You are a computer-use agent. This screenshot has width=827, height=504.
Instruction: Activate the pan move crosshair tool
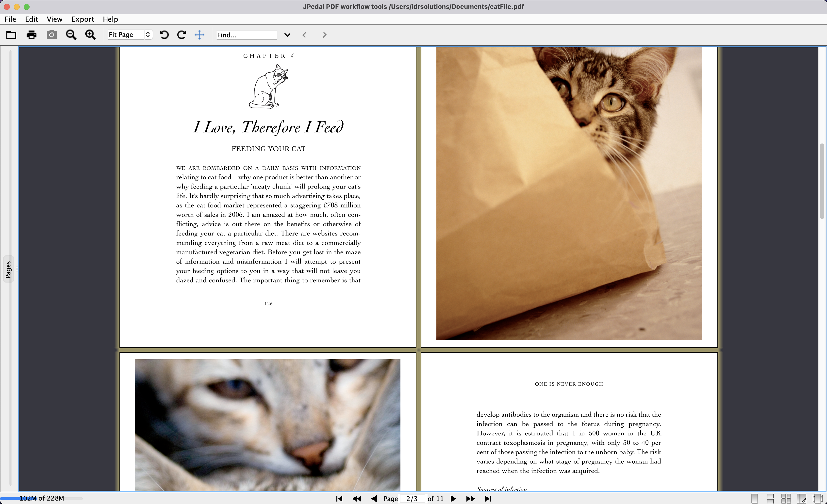(x=199, y=35)
